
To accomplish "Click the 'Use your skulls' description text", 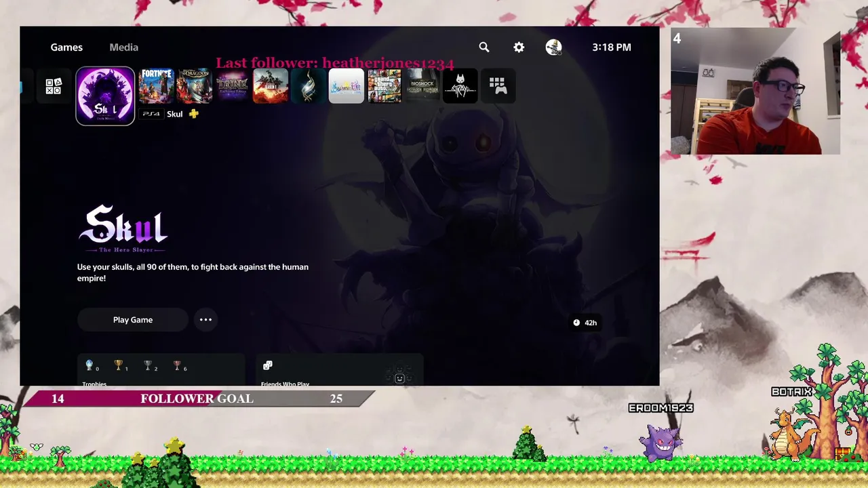I will coord(193,272).
